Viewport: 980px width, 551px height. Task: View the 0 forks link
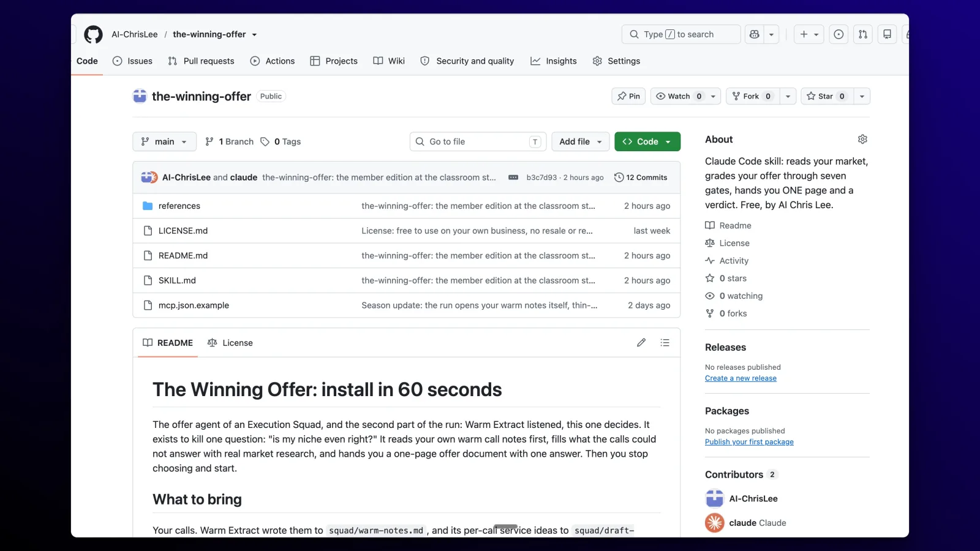pos(726,313)
